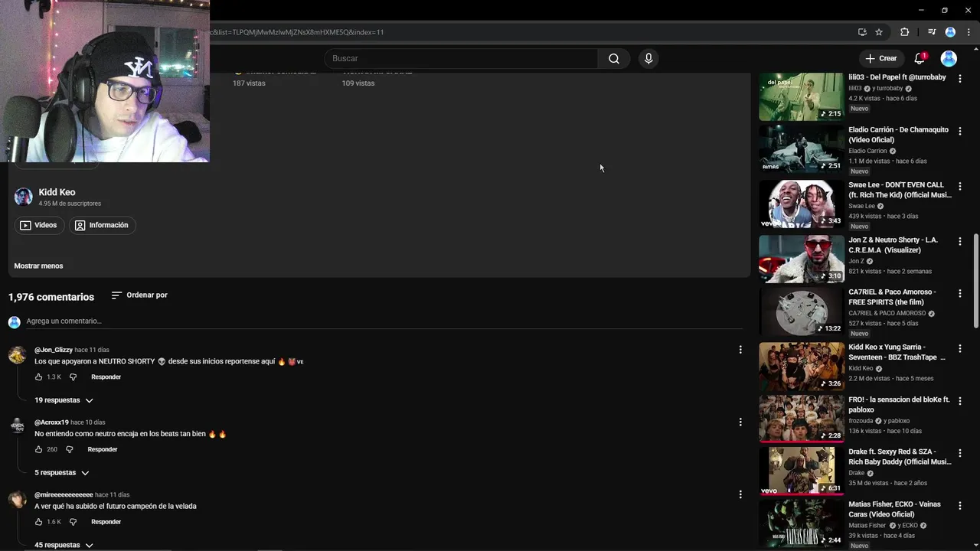
Task: Open the YouTube account avatar menu
Action: (949, 58)
